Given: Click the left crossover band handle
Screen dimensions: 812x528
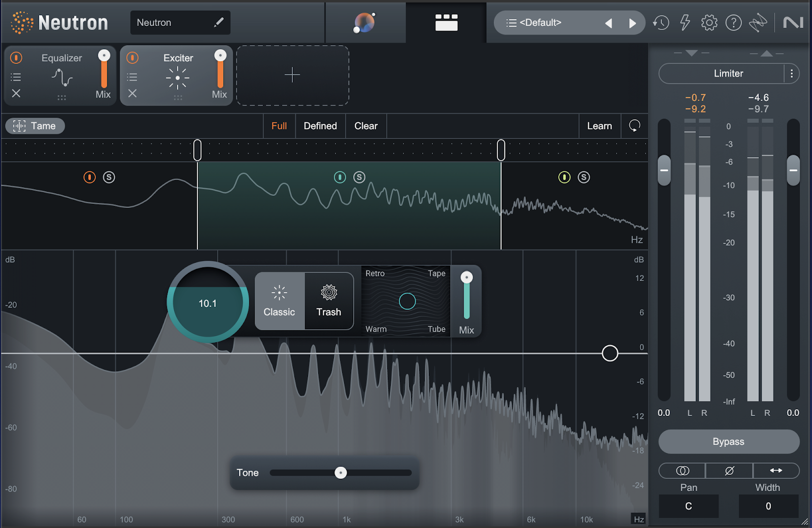Looking at the screenshot, I should pos(197,150).
